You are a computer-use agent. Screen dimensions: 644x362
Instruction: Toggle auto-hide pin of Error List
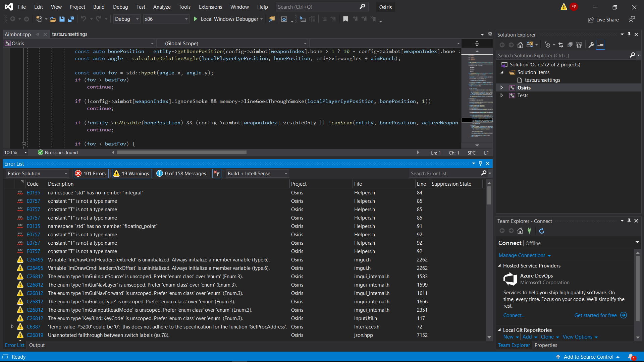click(x=480, y=164)
